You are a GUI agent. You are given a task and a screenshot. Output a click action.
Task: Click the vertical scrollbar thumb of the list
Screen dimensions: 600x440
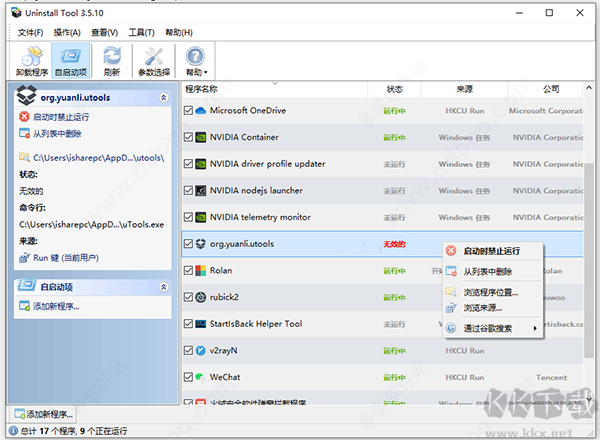point(589,260)
